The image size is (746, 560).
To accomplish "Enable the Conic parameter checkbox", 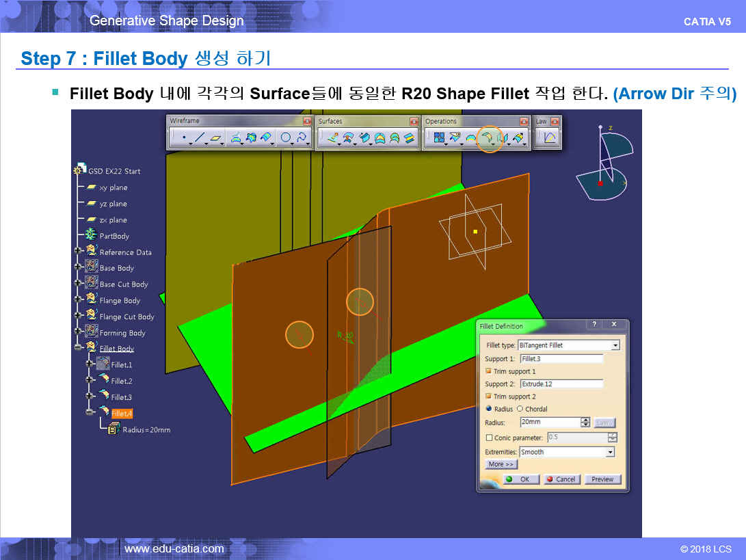I will [x=489, y=438].
